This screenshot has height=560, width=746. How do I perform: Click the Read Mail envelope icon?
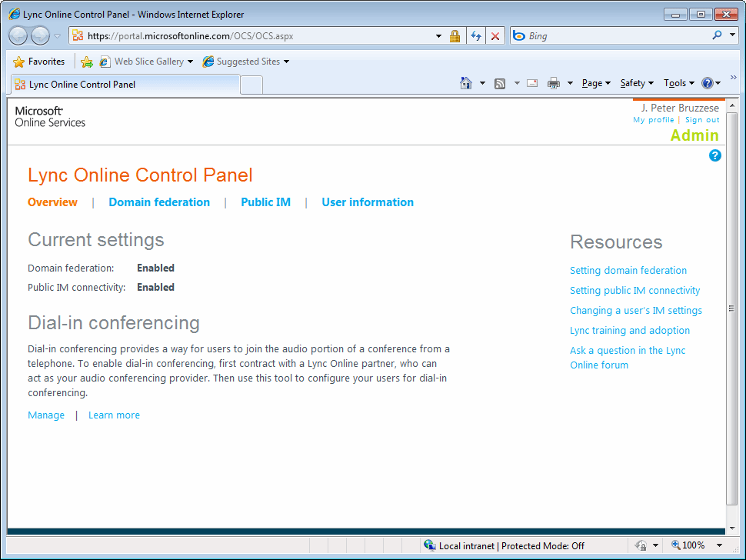[532, 83]
